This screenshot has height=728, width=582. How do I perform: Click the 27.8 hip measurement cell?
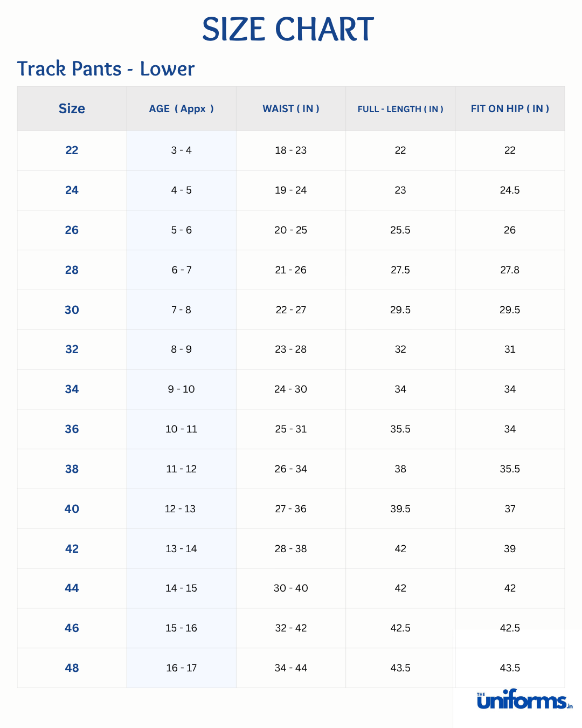pyautogui.click(x=510, y=270)
